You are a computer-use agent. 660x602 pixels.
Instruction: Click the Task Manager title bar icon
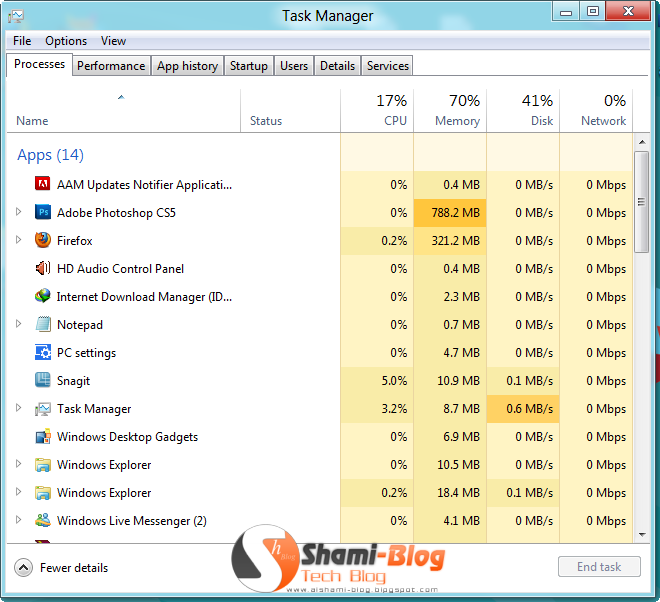click(x=16, y=16)
